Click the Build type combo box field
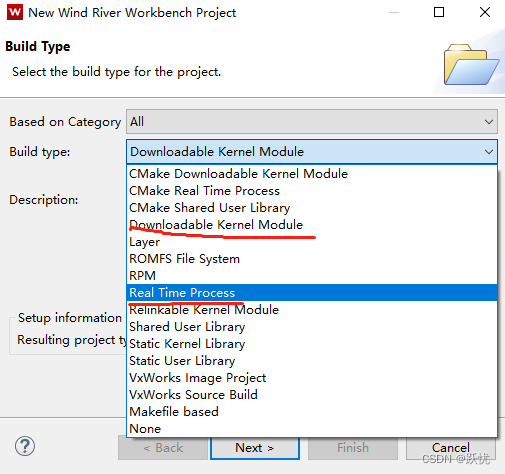The height and width of the screenshot is (474, 505). click(312, 152)
